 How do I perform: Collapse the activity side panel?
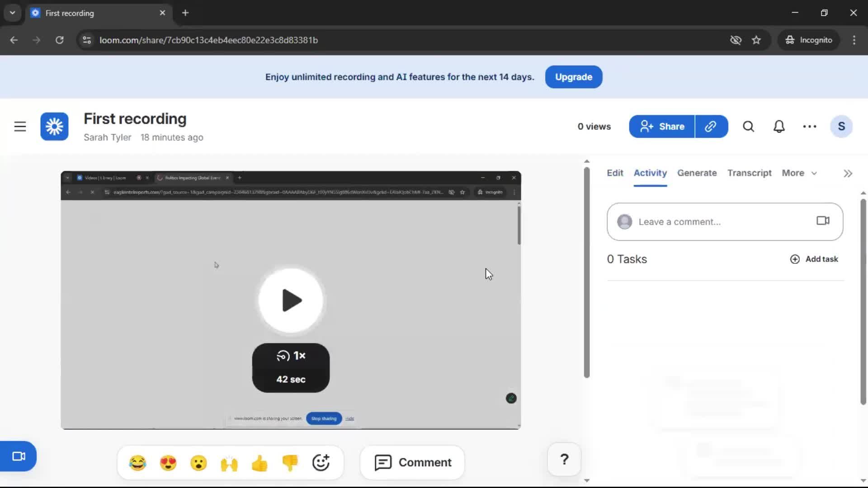click(848, 173)
